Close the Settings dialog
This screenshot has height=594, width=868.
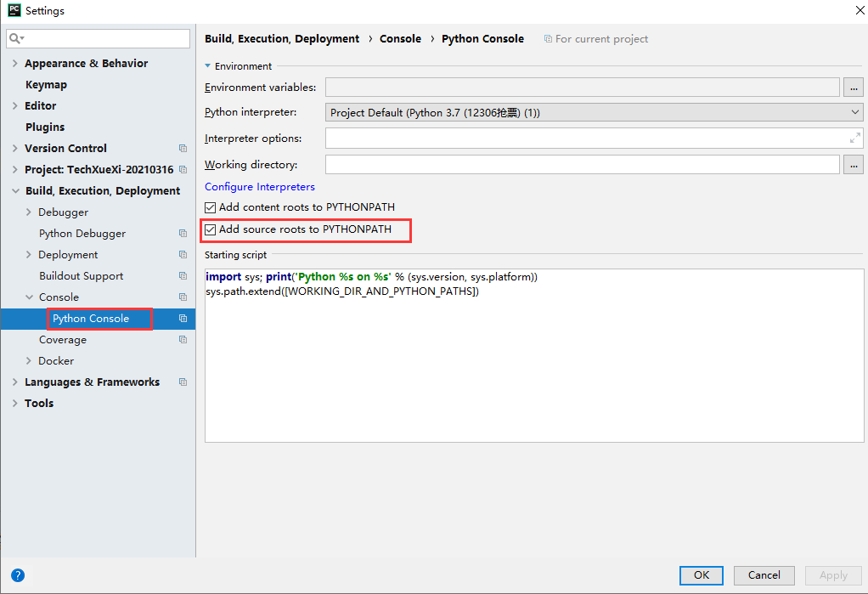click(860, 10)
